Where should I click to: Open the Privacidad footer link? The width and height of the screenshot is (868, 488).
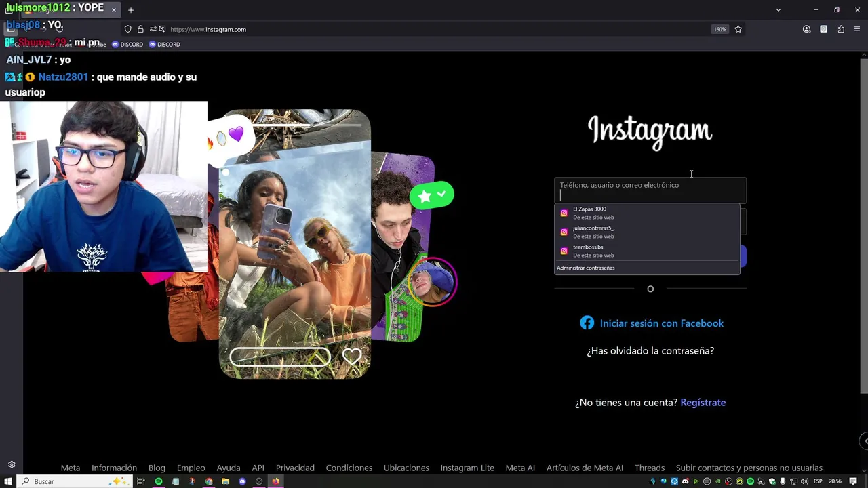click(x=295, y=468)
